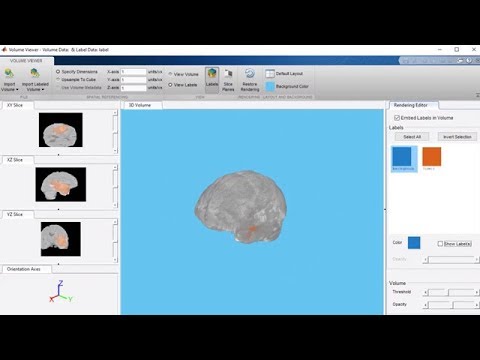Image resolution: width=480 pixels, height=360 pixels.
Task: Click the Volume Opacity slider track
Action: click(x=452, y=305)
